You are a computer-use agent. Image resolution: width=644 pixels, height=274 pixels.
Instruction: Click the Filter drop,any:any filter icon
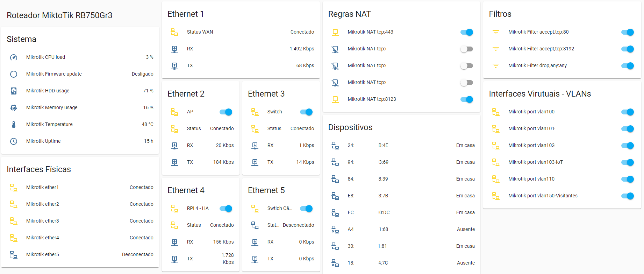click(496, 66)
